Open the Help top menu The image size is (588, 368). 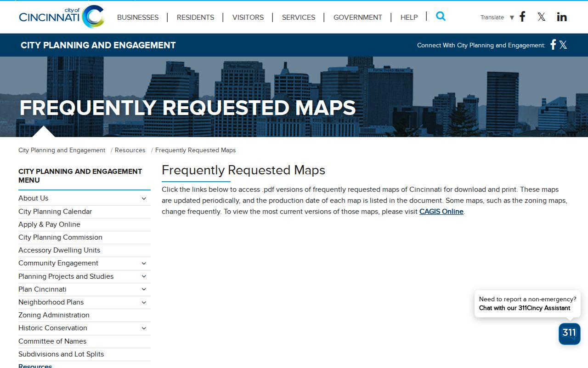(x=409, y=17)
